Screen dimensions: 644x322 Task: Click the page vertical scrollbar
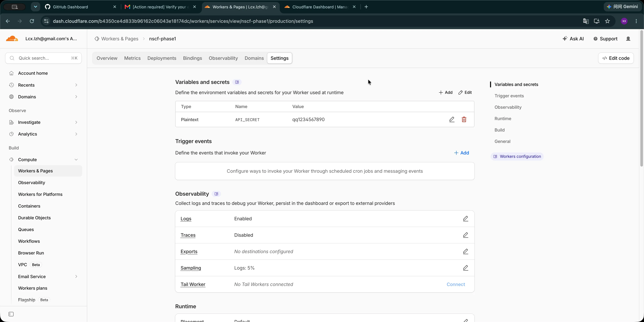641,99
